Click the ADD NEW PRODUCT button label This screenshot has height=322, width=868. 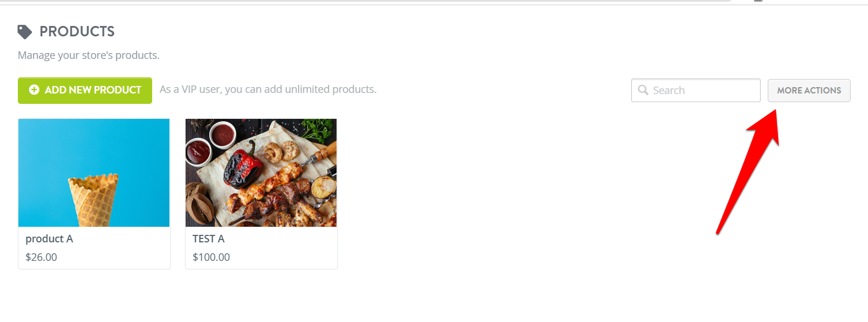[x=93, y=90]
